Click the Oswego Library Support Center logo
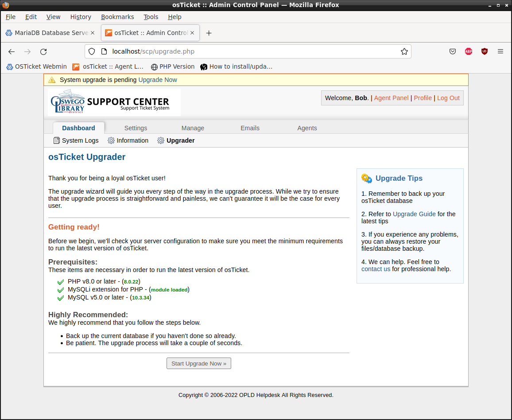 click(x=114, y=102)
